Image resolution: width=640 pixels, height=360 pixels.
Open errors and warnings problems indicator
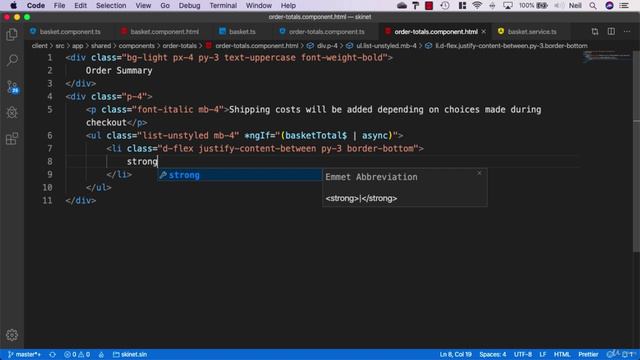click(x=77, y=354)
